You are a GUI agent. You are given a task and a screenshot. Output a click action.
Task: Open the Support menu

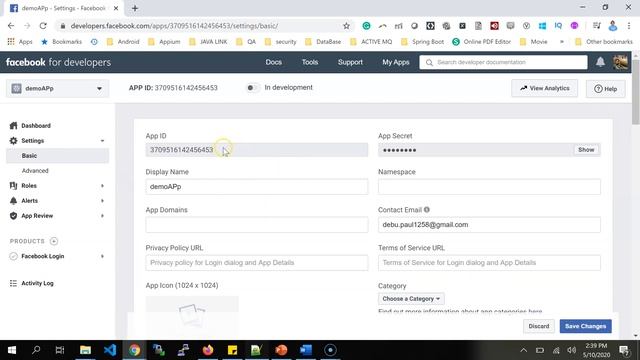(350, 62)
